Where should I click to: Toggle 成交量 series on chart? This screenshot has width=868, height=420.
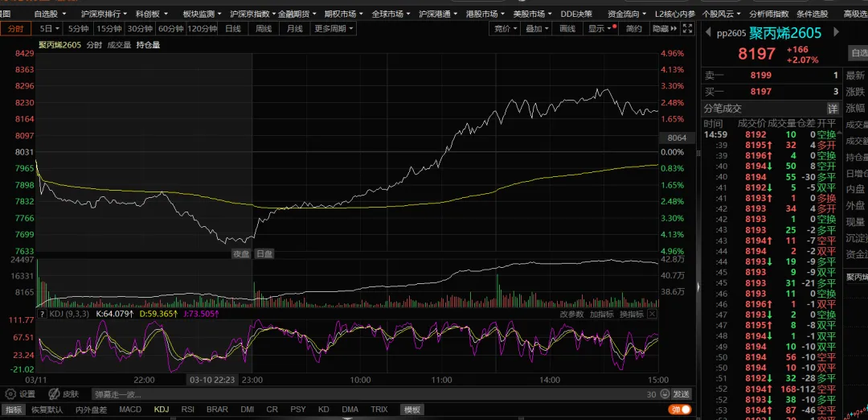(119, 45)
